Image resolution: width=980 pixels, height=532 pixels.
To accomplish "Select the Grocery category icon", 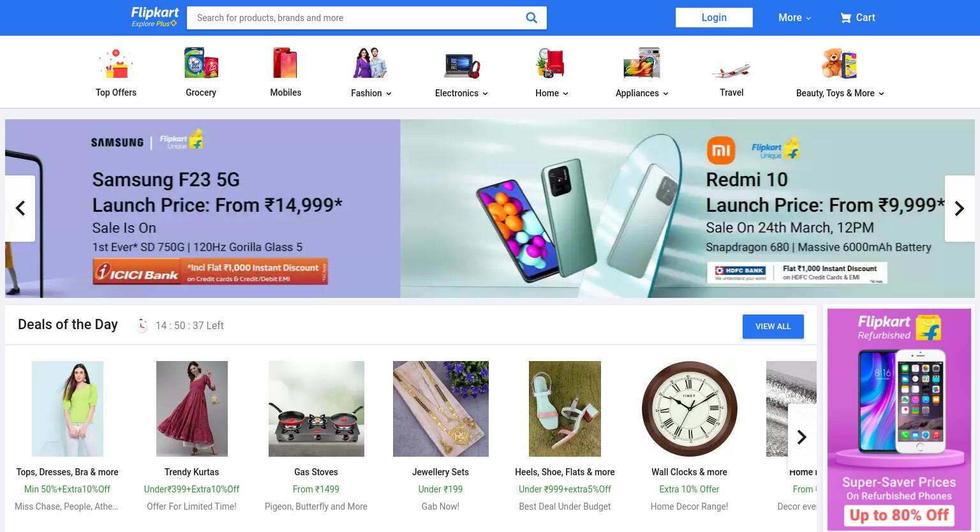I will click(x=201, y=63).
